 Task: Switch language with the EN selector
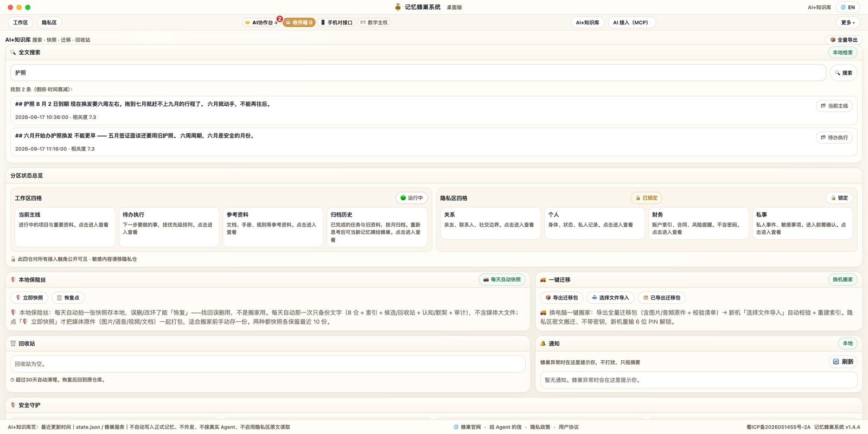click(x=848, y=7)
